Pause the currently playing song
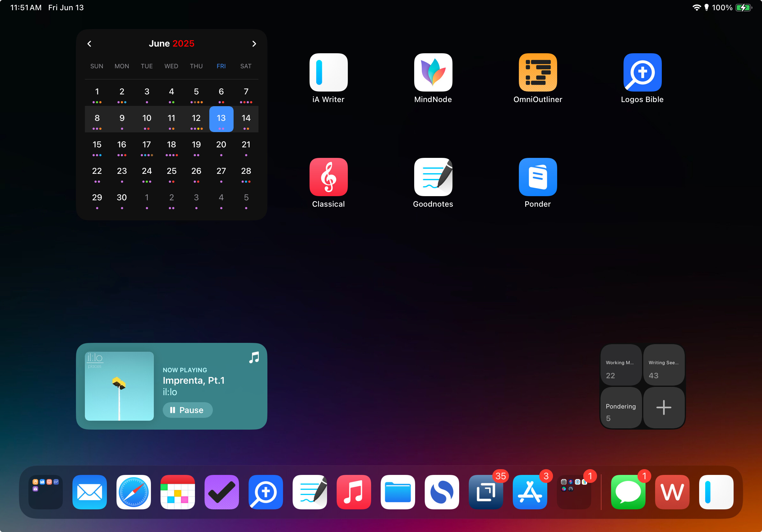Image resolution: width=762 pixels, height=532 pixels. [188, 410]
